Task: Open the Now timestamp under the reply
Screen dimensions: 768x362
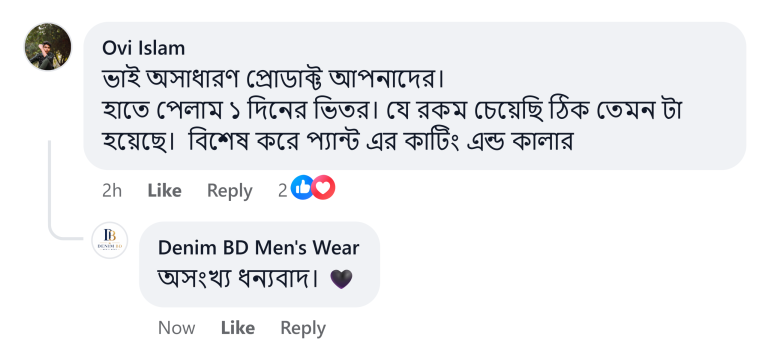Action: click(176, 328)
